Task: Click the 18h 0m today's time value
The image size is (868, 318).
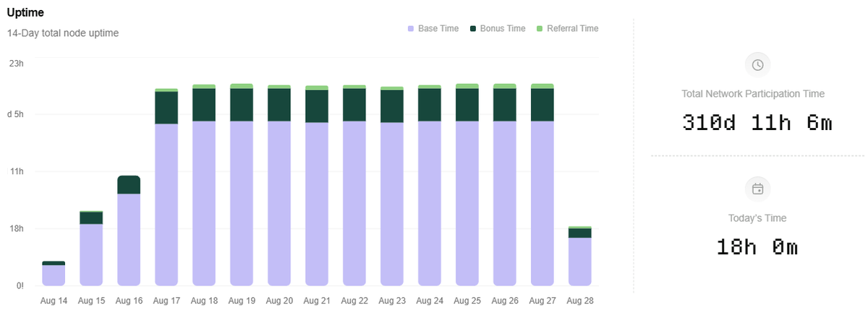Action: (x=757, y=247)
